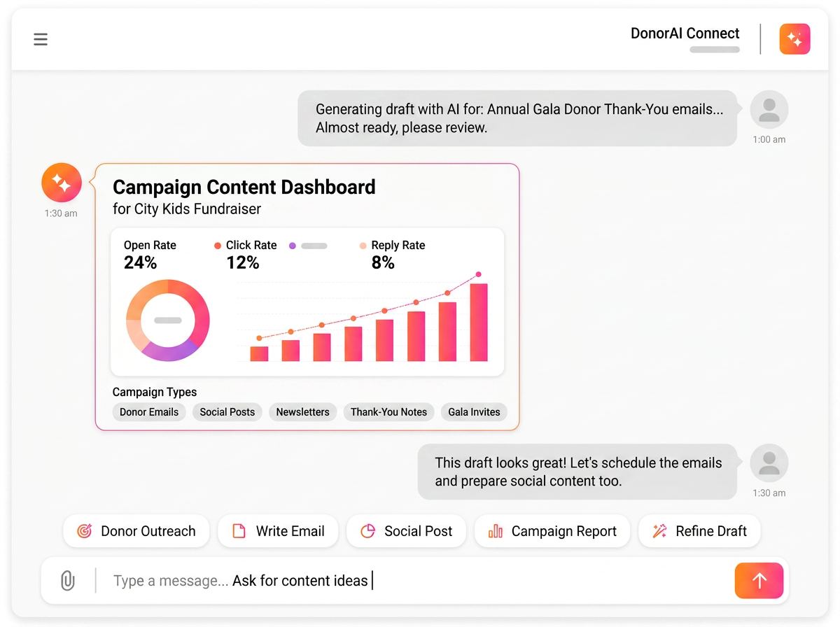Select the Social Posts campaign type
This screenshot has width=840, height=627.
(227, 412)
